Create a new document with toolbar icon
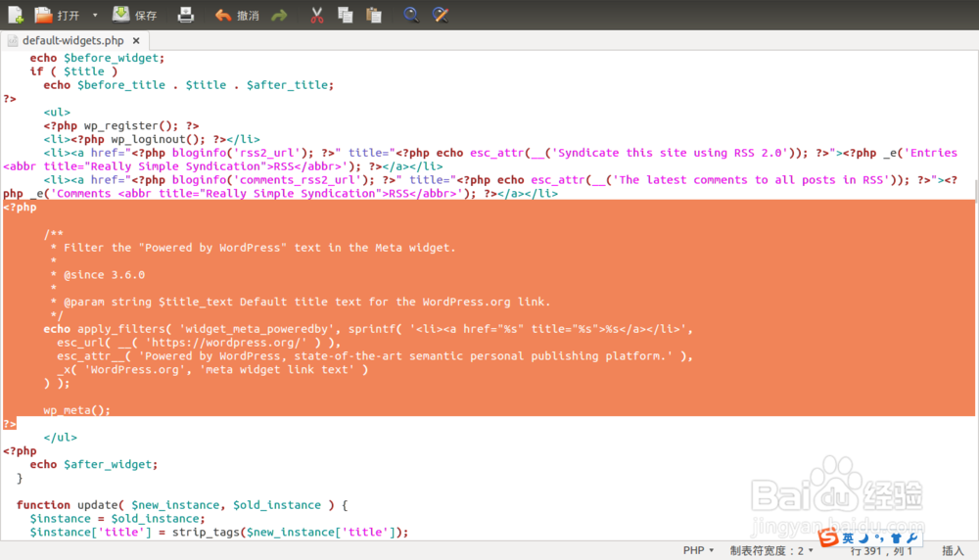This screenshot has width=979, height=560. (15, 15)
